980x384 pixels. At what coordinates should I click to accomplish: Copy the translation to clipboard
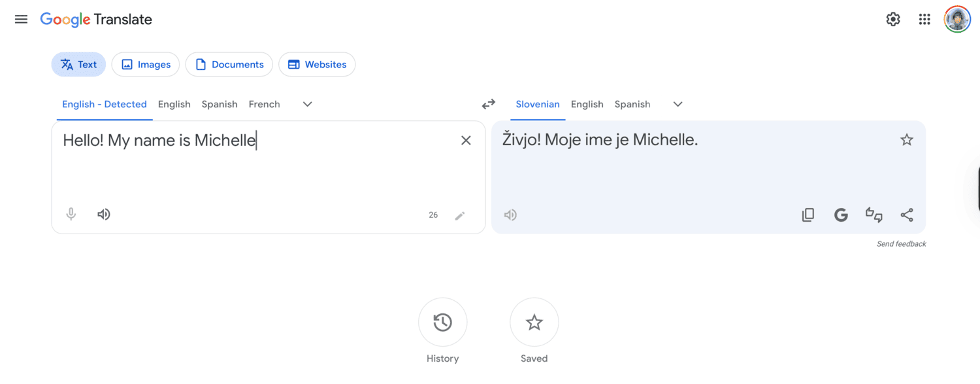tap(808, 215)
